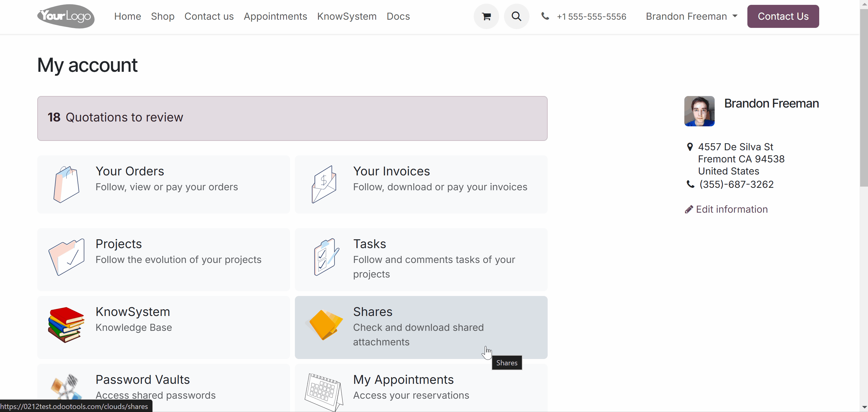Click 'Follow, download or pay your invoices' text
Viewport: 868px width, 412px height.
pos(440,187)
